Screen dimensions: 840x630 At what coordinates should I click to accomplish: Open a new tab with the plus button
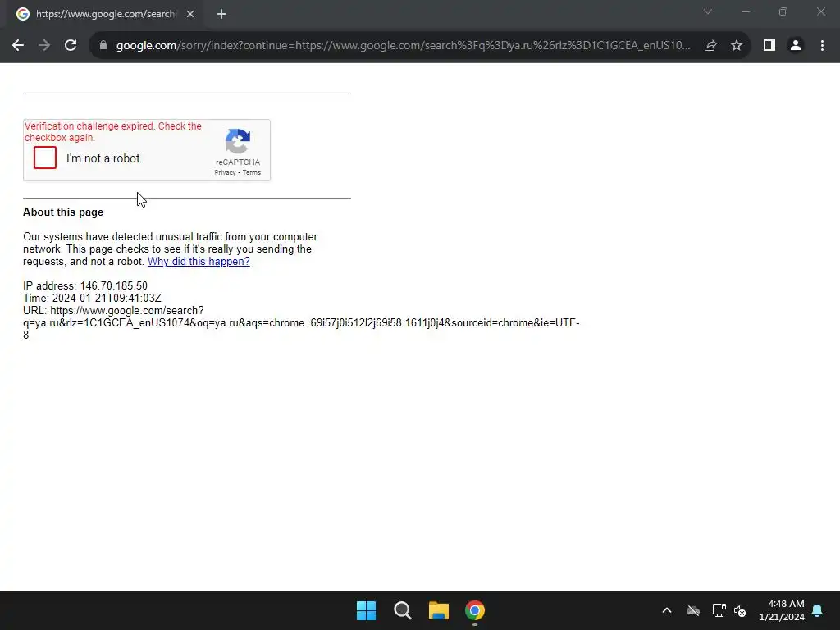(x=221, y=15)
